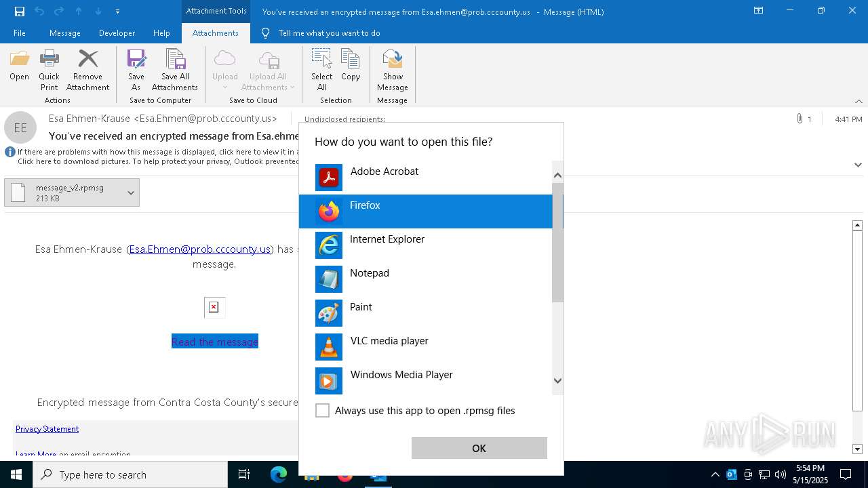
Task: Switch to the Message tab
Action: coord(65,33)
